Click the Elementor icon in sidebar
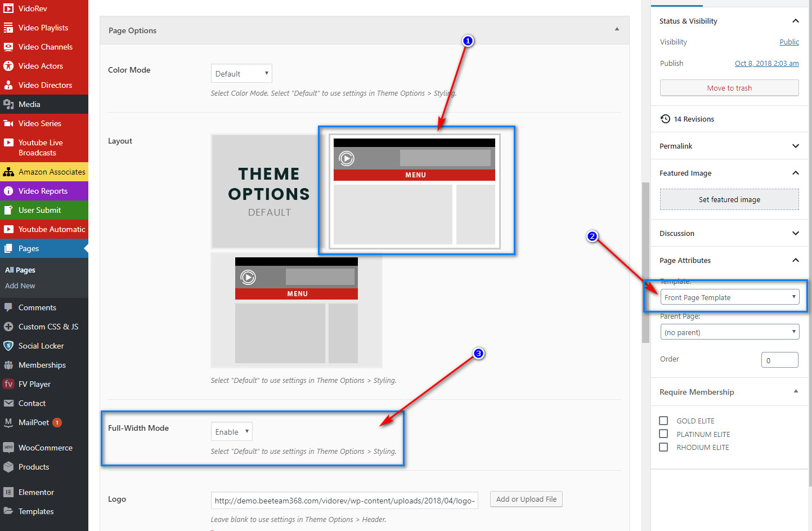Screen dimensions: 812x531 click(x=8, y=492)
